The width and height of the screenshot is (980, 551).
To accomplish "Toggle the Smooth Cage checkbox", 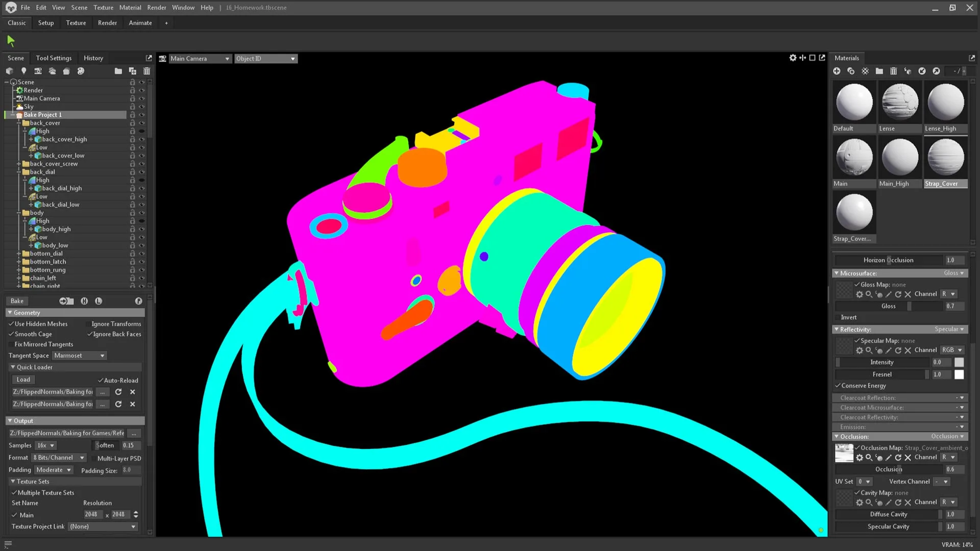I will coord(11,334).
